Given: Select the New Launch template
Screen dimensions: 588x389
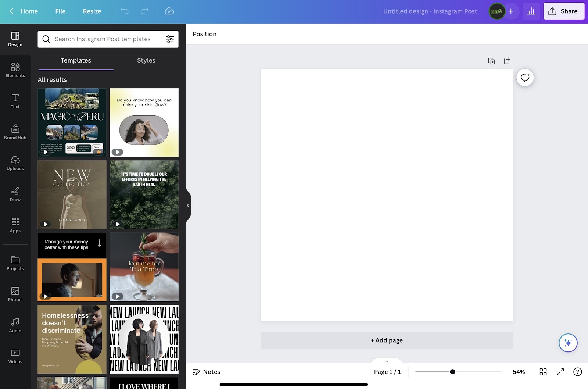Looking at the screenshot, I should tap(144, 339).
